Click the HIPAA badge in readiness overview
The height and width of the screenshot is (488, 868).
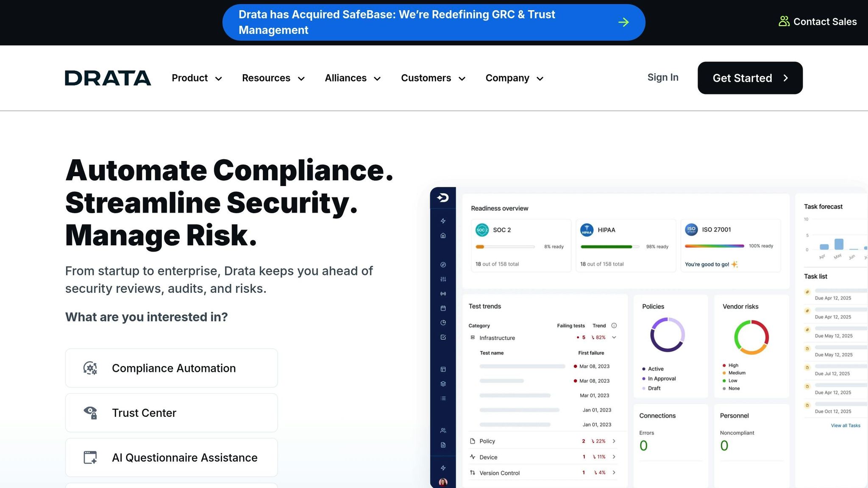[x=587, y=230]
